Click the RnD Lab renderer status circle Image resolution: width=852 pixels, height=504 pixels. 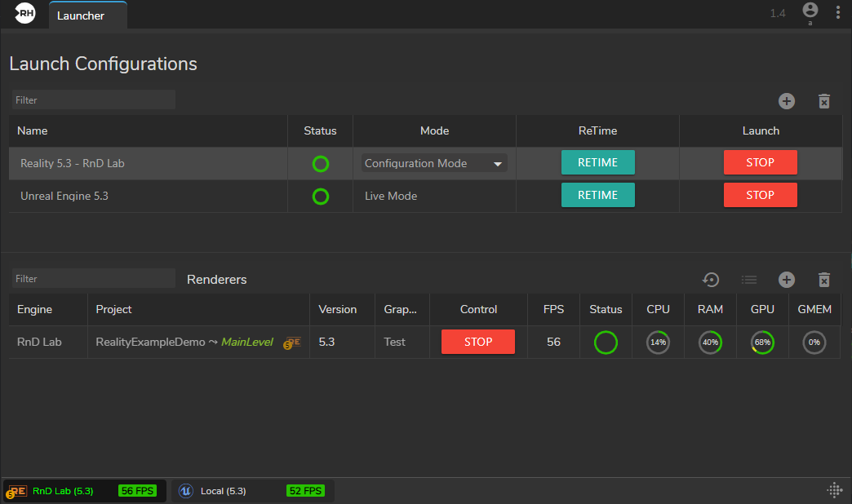point(606,343)
